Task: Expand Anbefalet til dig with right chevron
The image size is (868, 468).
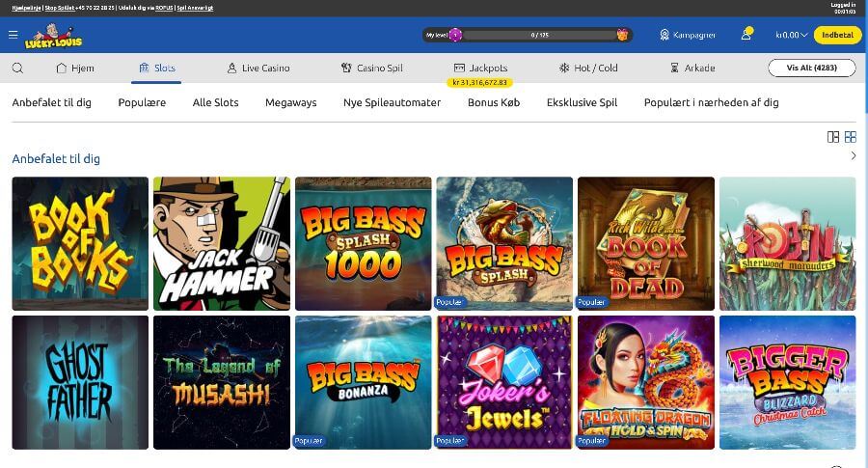Action: click(x=854, y=156)
